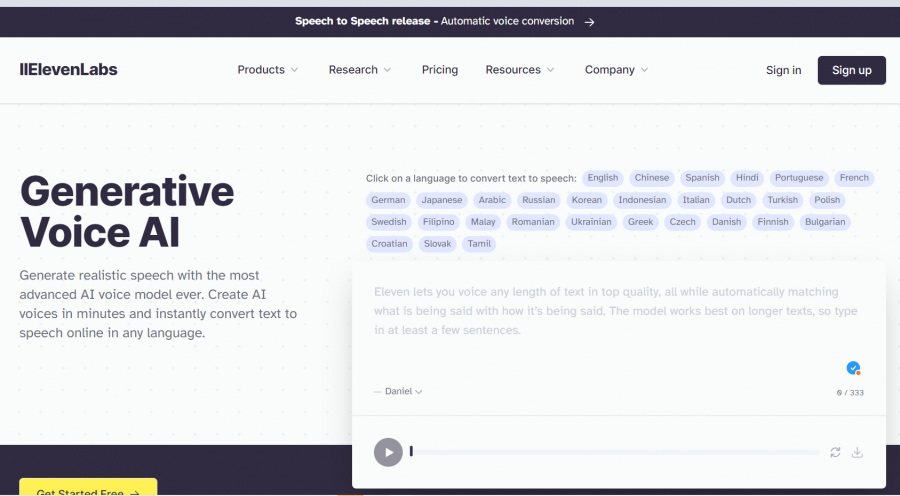Select the English language chip
The height and width of the screenshot is (496, 900).
pyautogui.click(x=603, y=178)
